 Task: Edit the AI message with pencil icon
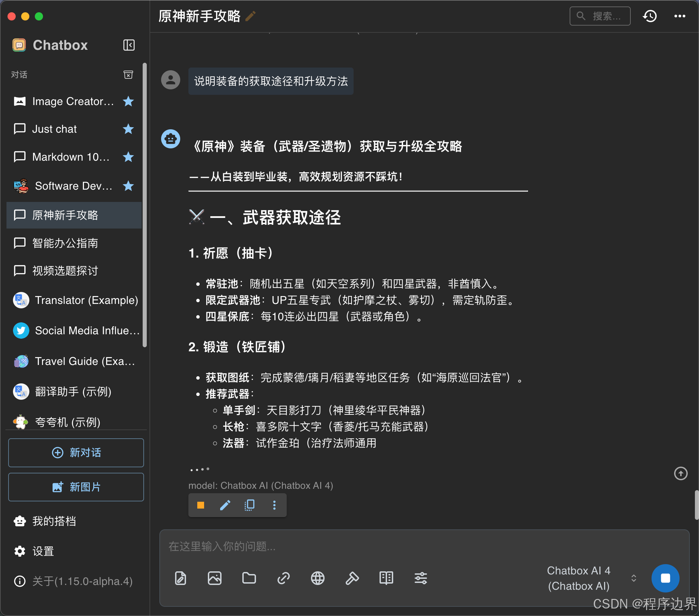pos(225,505)
